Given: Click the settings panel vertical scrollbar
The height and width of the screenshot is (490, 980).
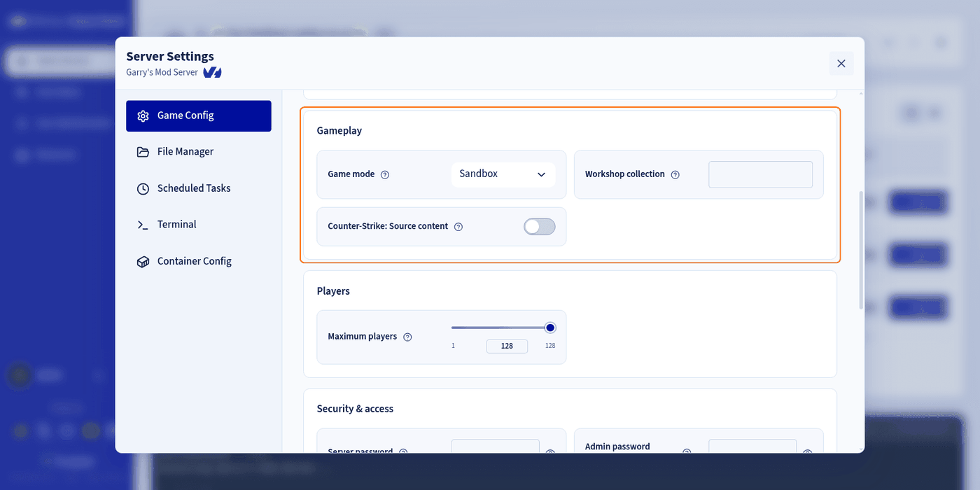Looking at the screenshot, I should 861,250.
